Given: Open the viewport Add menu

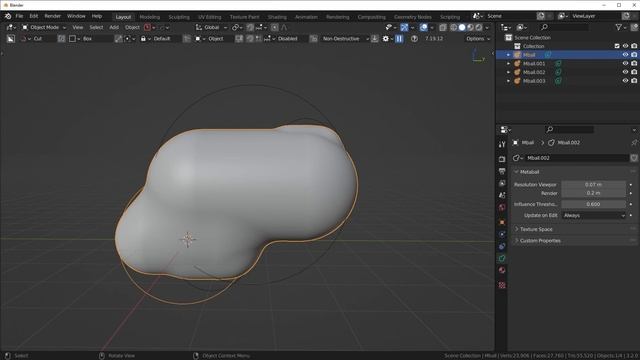Looking at the screenshot, I should (114, 27).
